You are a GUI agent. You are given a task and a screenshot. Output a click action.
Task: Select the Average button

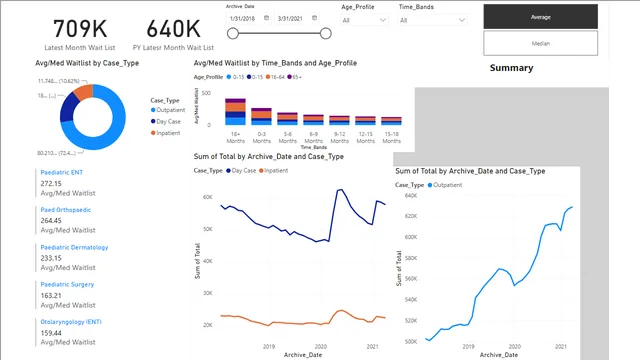pos(540,17)
